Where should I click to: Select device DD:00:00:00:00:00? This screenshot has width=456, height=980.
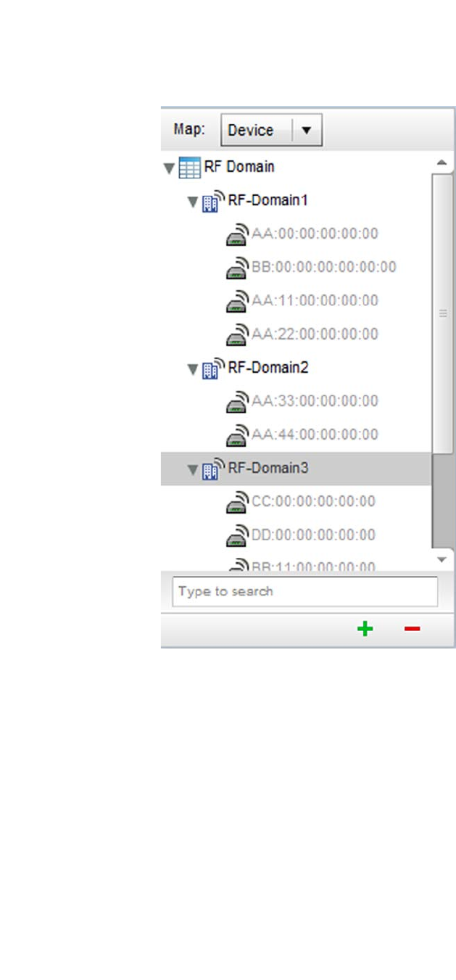pos(313,535)
